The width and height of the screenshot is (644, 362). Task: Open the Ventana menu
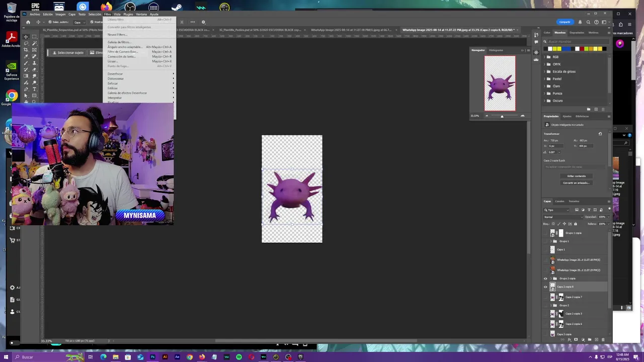click(x=141, y=14)
